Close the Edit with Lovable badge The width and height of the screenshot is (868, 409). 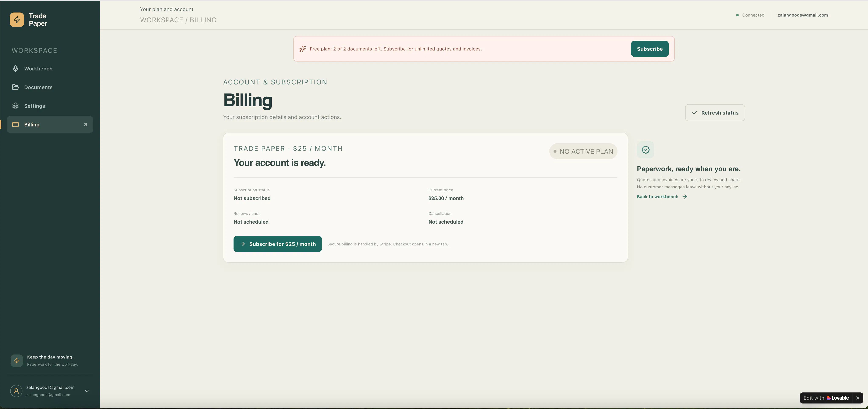858,398
